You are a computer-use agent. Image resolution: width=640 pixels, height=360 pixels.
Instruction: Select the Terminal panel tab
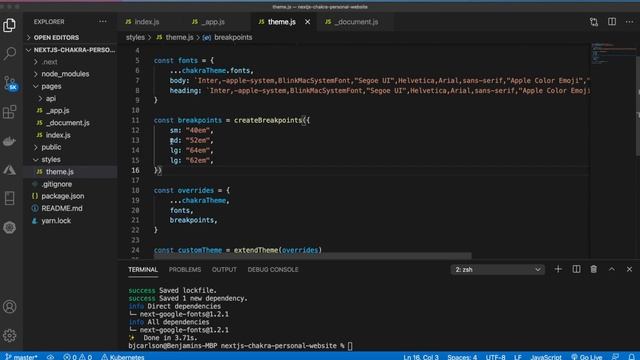pyautogui.click(x=143, y=269)
